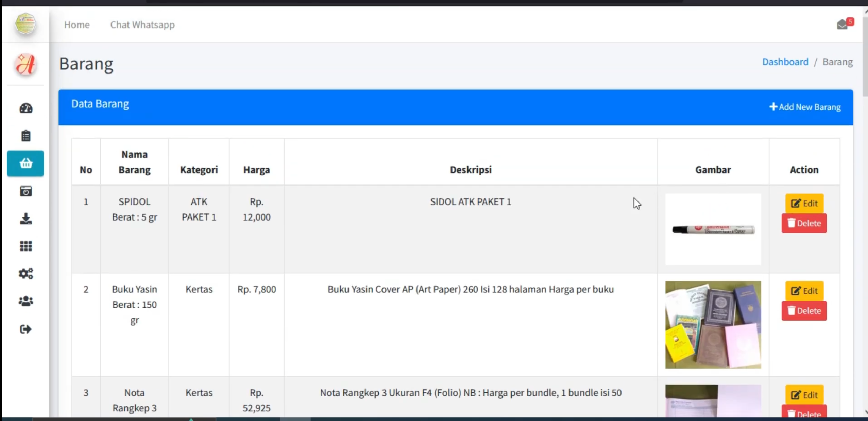Click Add New Barang
This screenshot has height=421, width=868.
pyautogui.click(x=805, y=107)
